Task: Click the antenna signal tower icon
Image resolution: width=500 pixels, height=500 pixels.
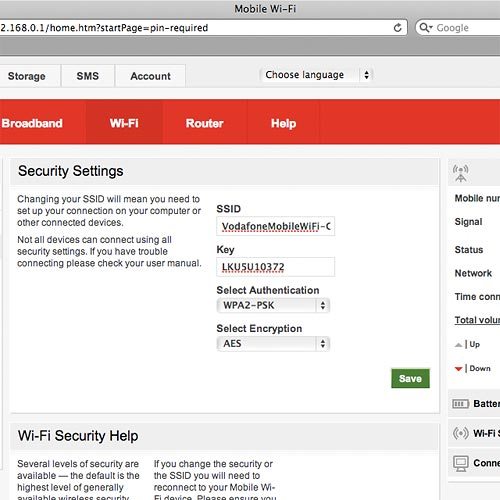Action: pos(461,173)
